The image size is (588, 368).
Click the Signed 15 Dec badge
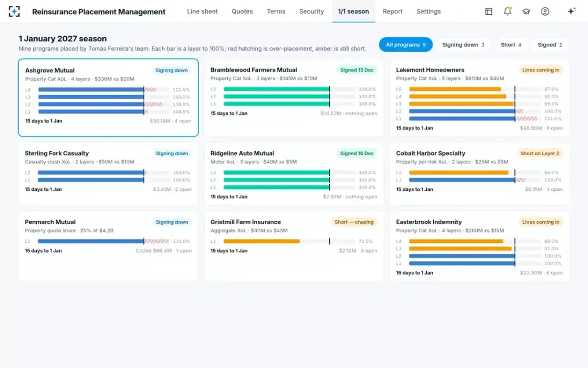tap(357, 70)
